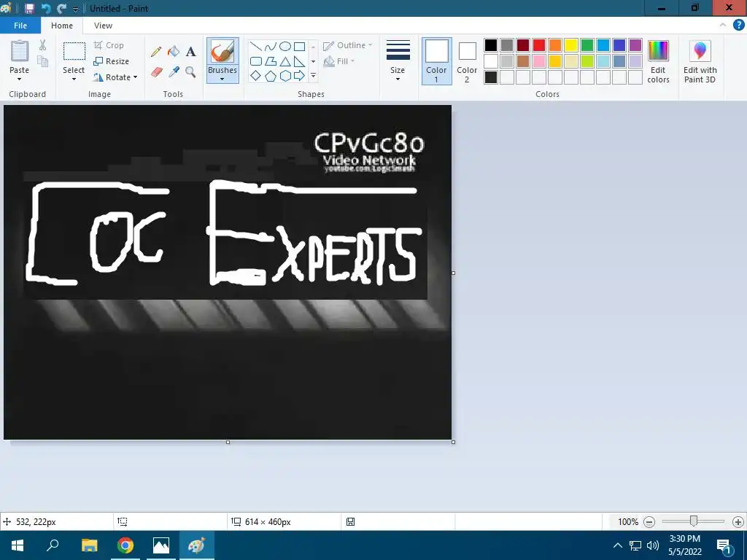Choose the Rectangle shape
This screenshot has width=747, height=560.
coord(299,46)
